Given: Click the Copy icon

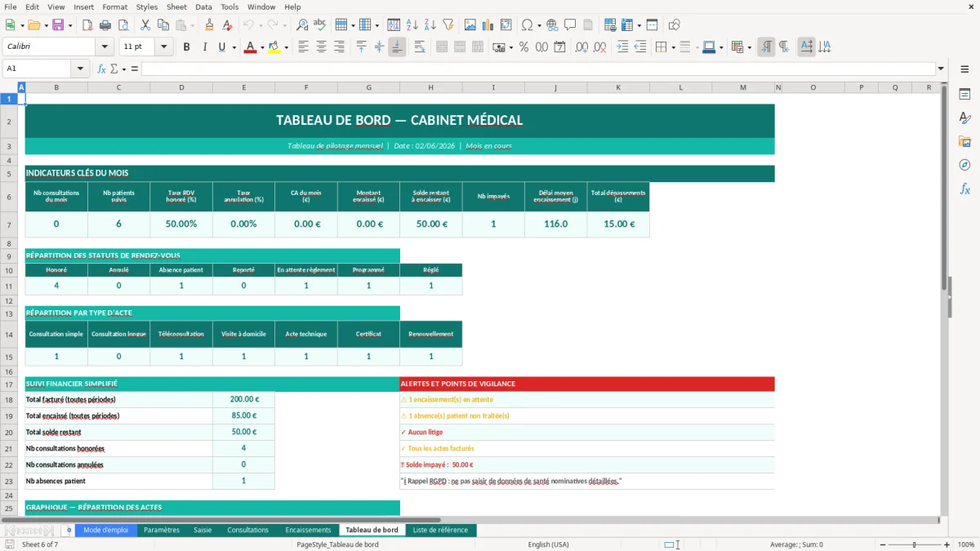Looking at the screenshot, I should pyautogui.click(x=162, y=25).
